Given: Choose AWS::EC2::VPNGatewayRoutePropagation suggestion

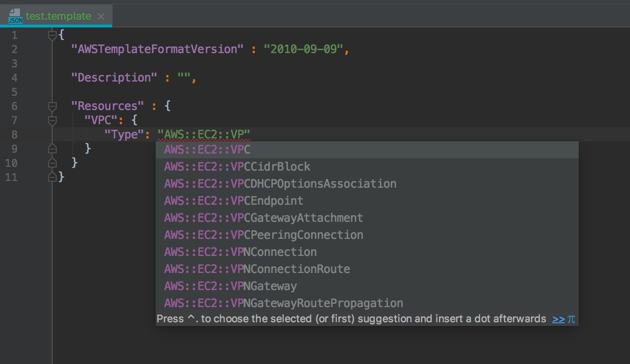Looking at the screenshot, I should pos(367,303).
